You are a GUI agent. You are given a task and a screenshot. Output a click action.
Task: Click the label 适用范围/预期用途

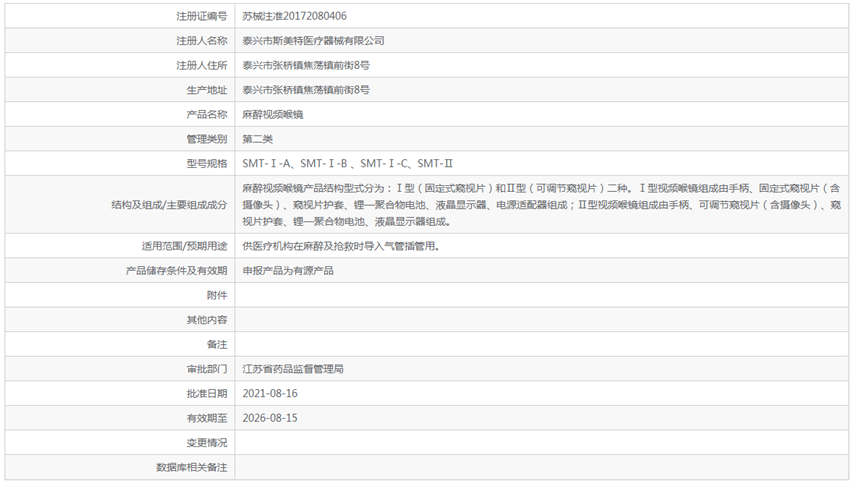coord(184,246)
